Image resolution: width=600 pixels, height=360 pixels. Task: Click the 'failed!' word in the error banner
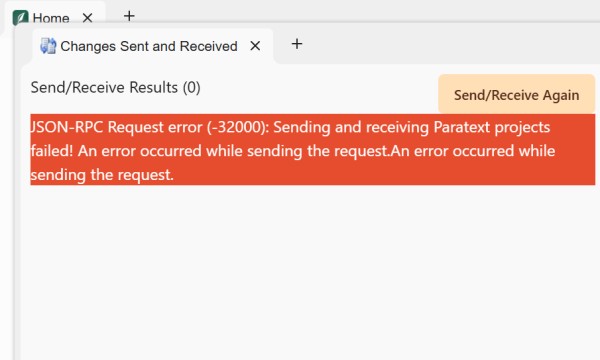click(x=52, y=151)
